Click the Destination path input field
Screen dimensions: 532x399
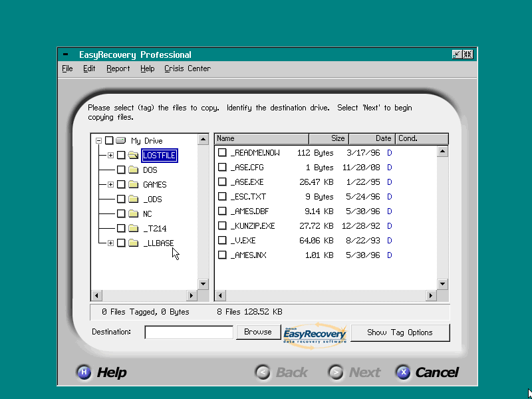[x=189, y=332]
